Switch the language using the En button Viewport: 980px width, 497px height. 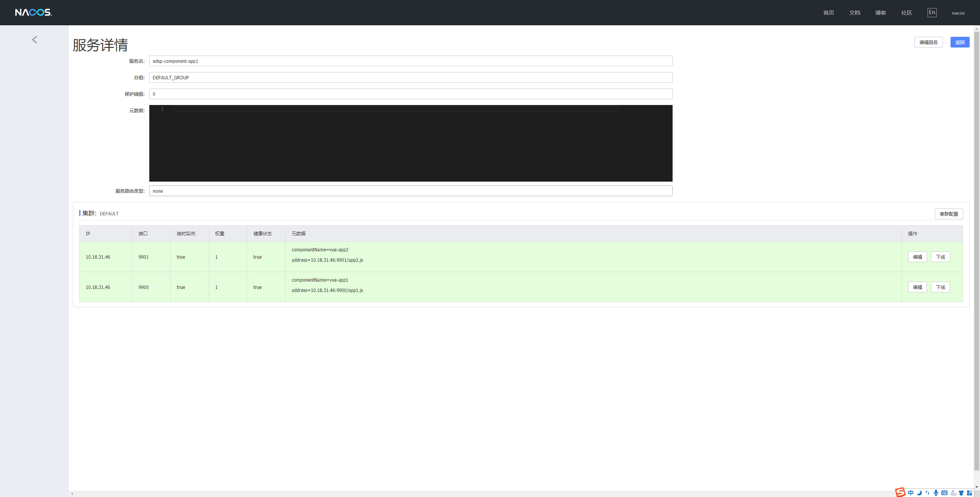coord(932,13)
